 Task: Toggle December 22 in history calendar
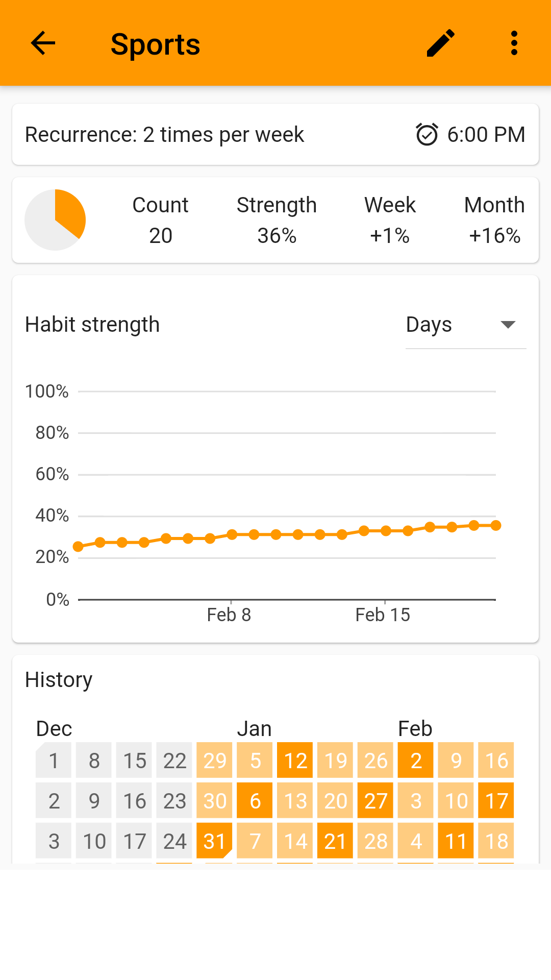[x=174, y=761]
